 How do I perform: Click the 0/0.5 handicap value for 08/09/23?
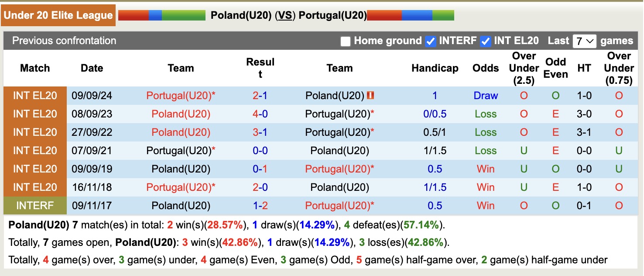(435, 114)
